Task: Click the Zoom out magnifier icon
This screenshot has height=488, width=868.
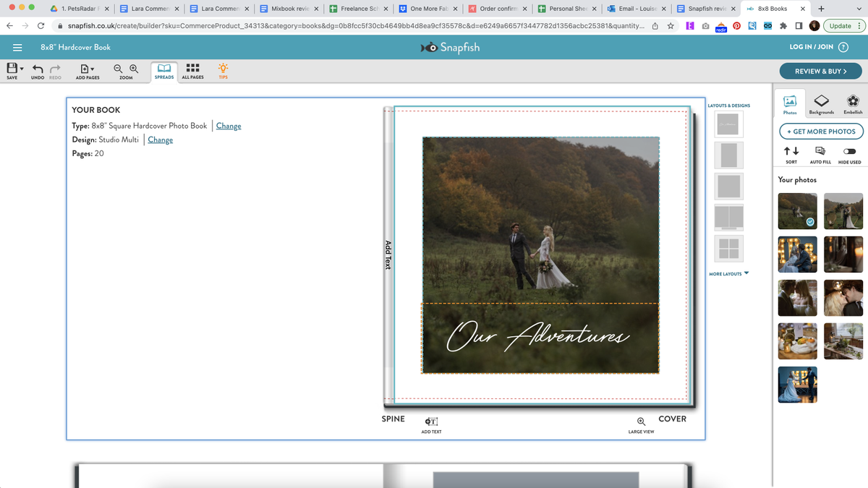Action: pos(118,69)
